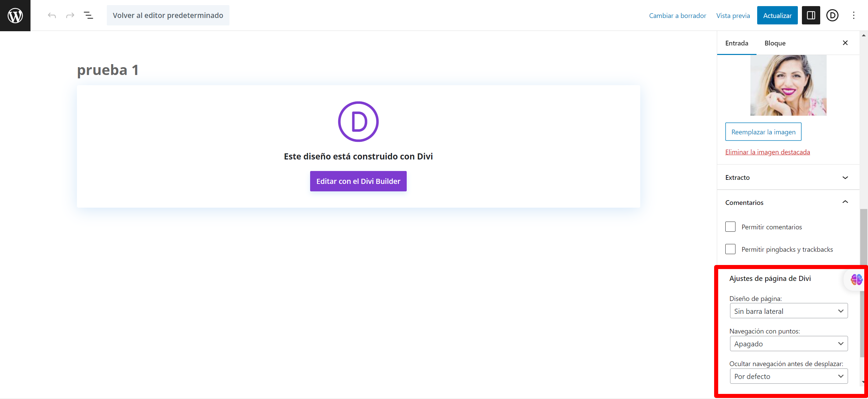868x399 pixels.
Task: Click the Divi AI brain icon
Action: [x=856, y=280]
